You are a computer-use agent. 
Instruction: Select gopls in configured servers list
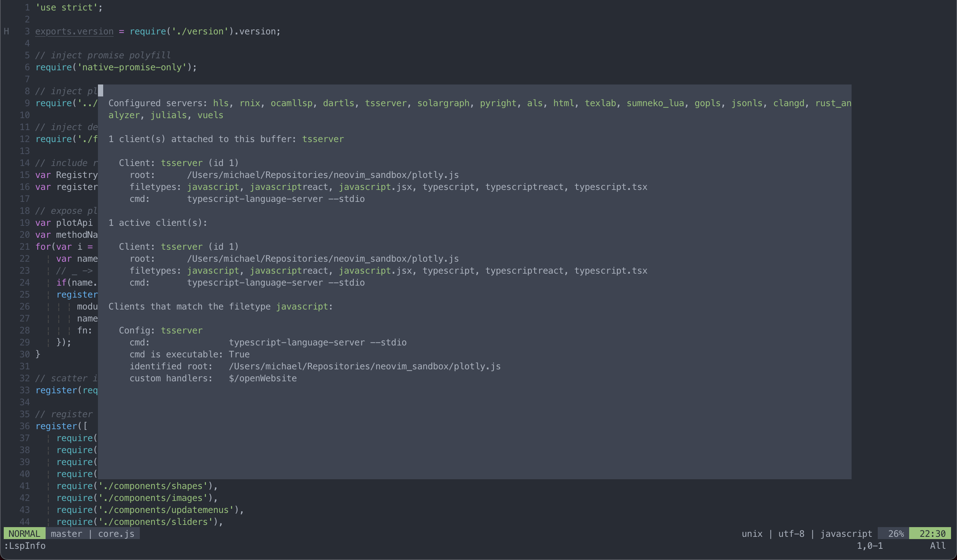[x=707, y=103]
